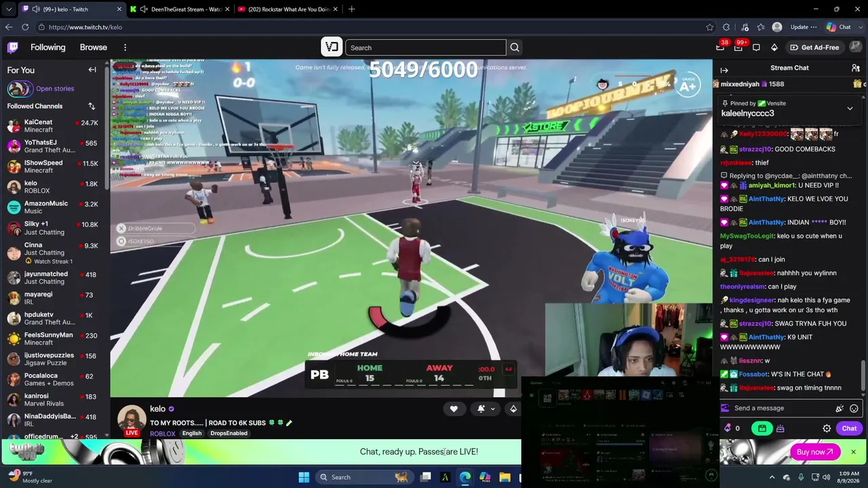Bookmark this page with the star icon

[x=710, y=27]
